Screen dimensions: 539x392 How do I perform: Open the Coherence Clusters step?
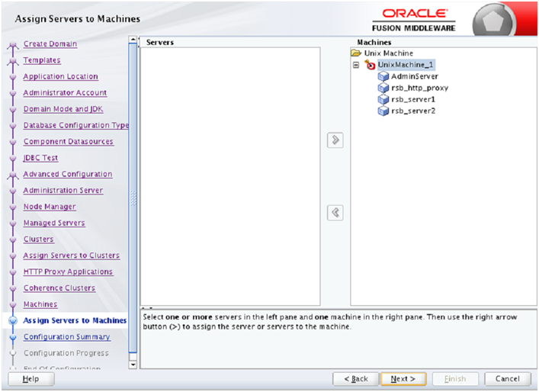coord(59,288)
